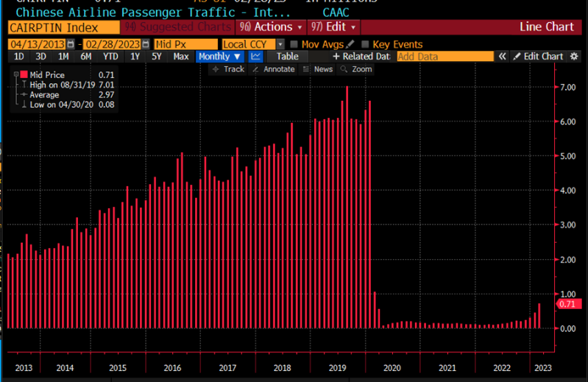Click Low on 04/30/20 legend row
The image size is (588, 382).
[68, 105]
